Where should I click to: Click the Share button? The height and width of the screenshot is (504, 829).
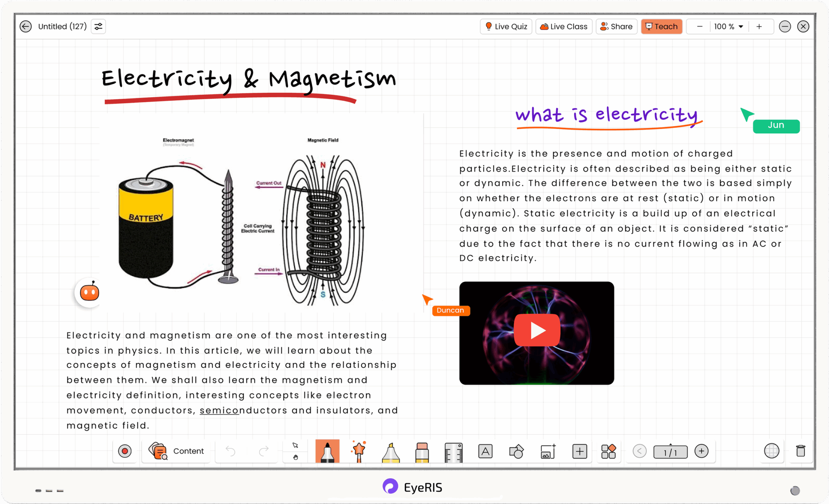click(x=616, y=26)
